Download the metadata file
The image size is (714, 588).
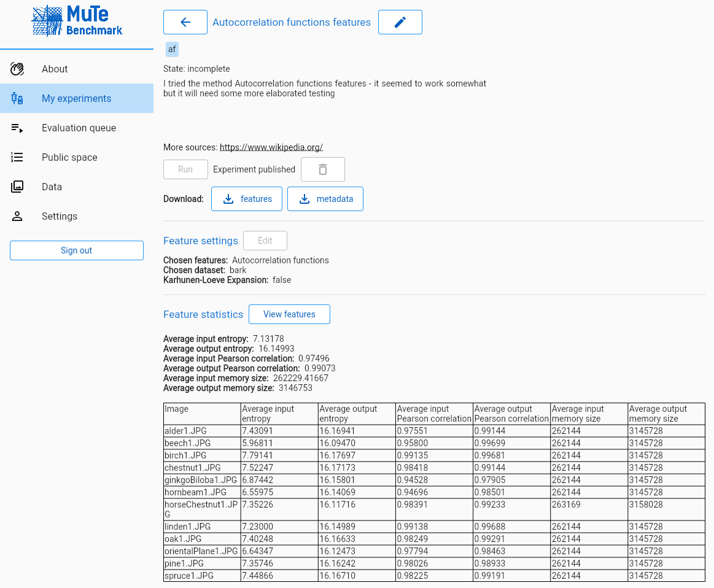[325, 199]
